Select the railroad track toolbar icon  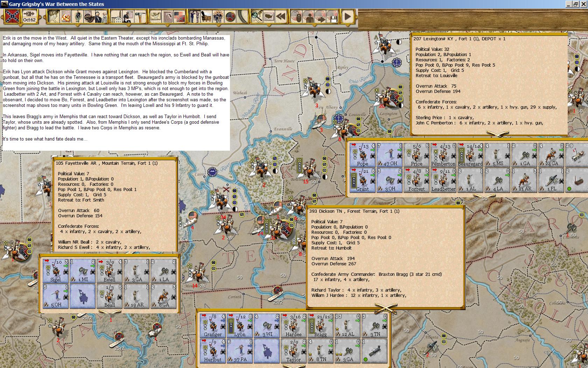point(241,16)
